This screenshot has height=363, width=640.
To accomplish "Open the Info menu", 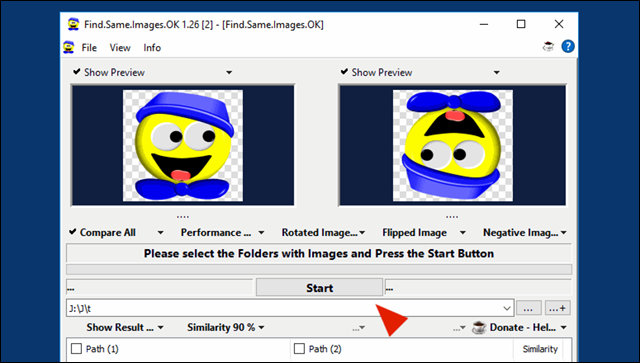I will pyautogui.click(x=152, y=48).
